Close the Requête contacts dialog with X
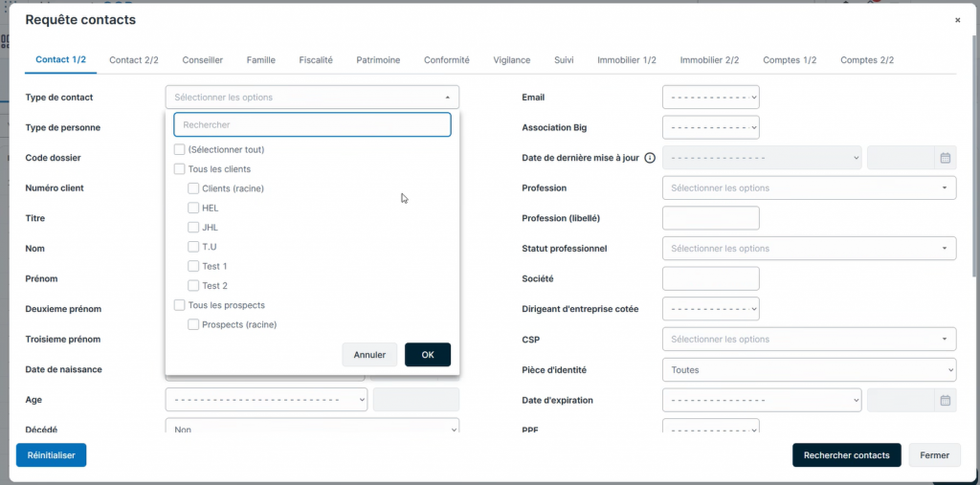 (957, 20)
